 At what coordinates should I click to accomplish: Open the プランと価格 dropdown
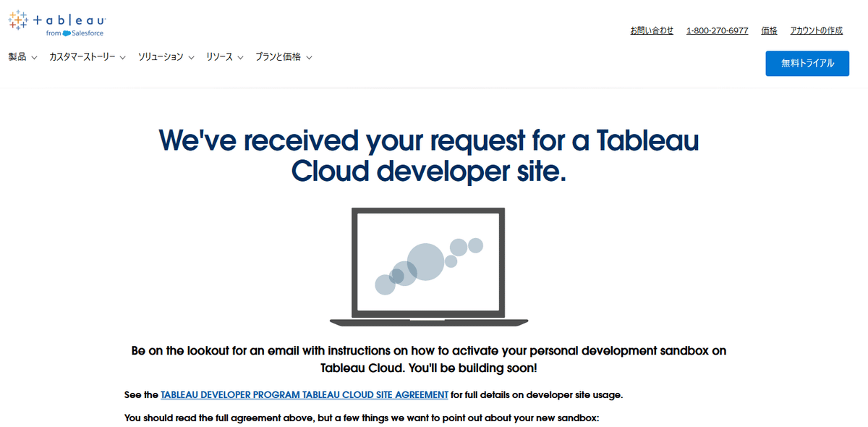(279, 56)
